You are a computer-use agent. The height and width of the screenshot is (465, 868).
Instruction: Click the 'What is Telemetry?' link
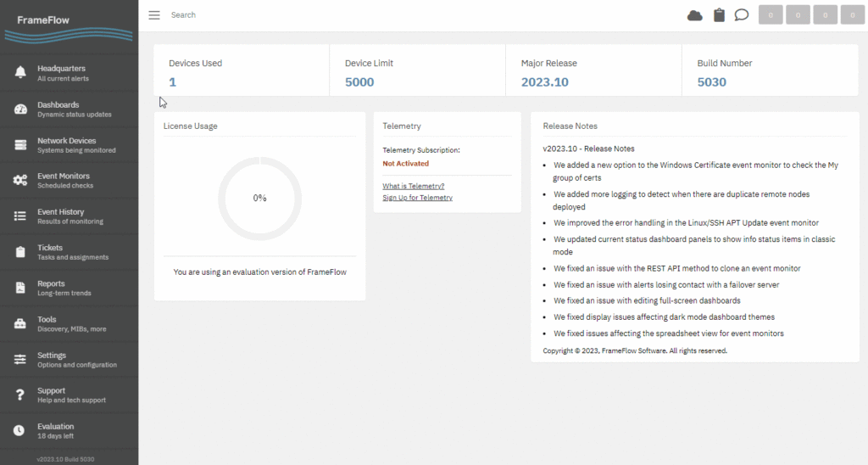pyautogui.click(x=413, y=186)
